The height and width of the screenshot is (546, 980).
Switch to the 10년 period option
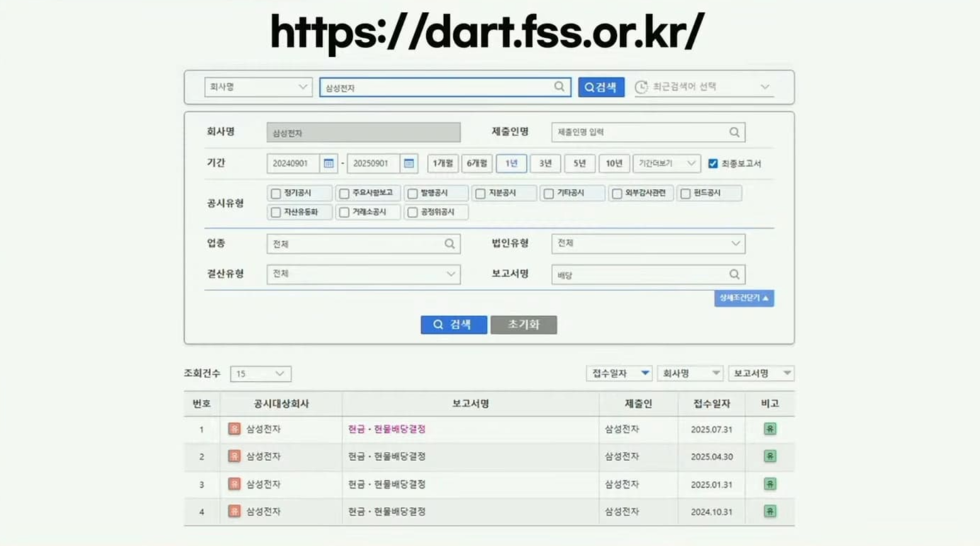pos(613,163)
